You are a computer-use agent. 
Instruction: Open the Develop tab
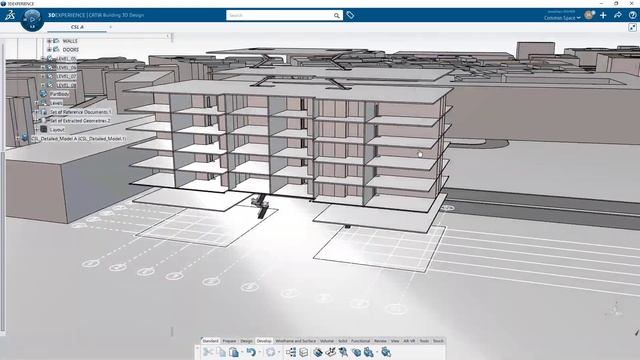pyautogui.click(x=264, y=341)
